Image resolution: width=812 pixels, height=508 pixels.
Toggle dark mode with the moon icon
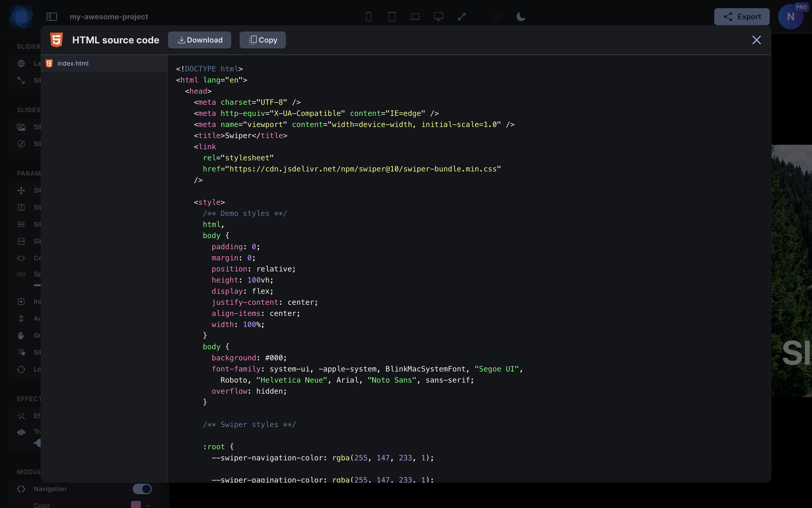(521, 16)
